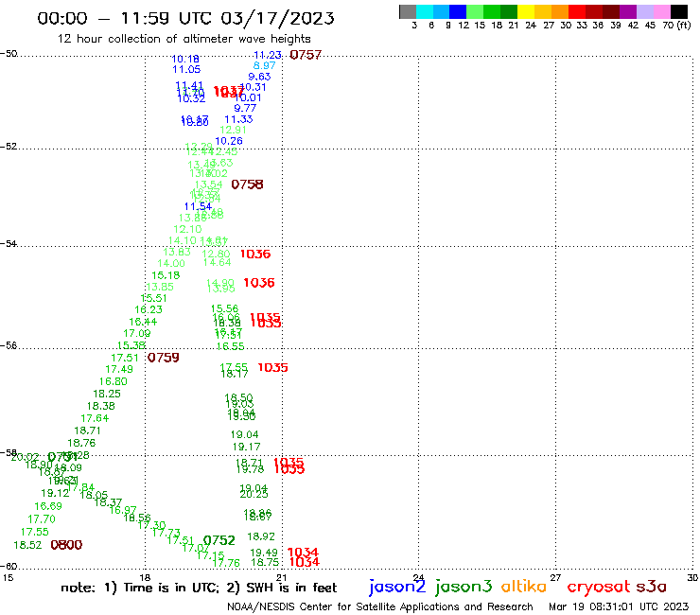
Task: Select the wave height value 12.91
Action: coord(234,130)
